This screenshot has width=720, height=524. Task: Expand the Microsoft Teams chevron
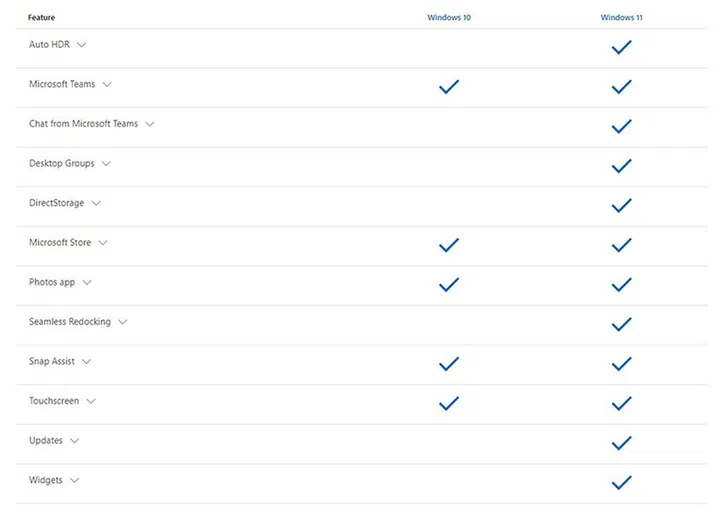pos(106,85)
